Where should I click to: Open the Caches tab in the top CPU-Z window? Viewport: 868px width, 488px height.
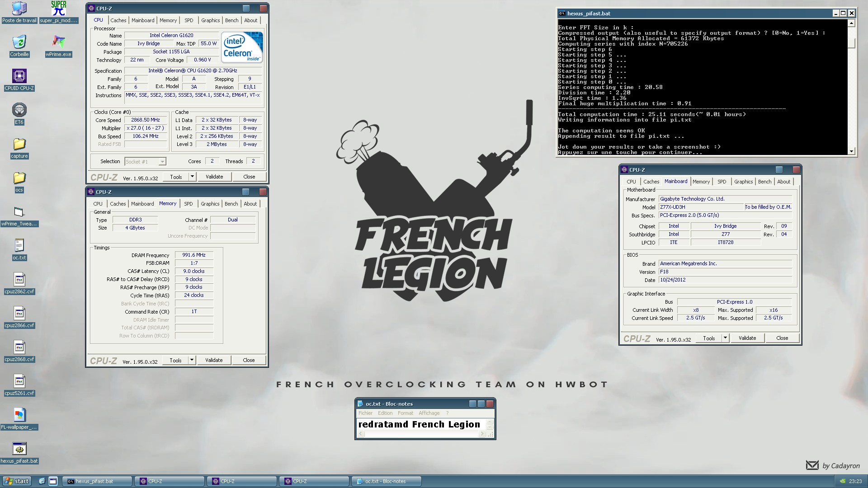point(118,20)
